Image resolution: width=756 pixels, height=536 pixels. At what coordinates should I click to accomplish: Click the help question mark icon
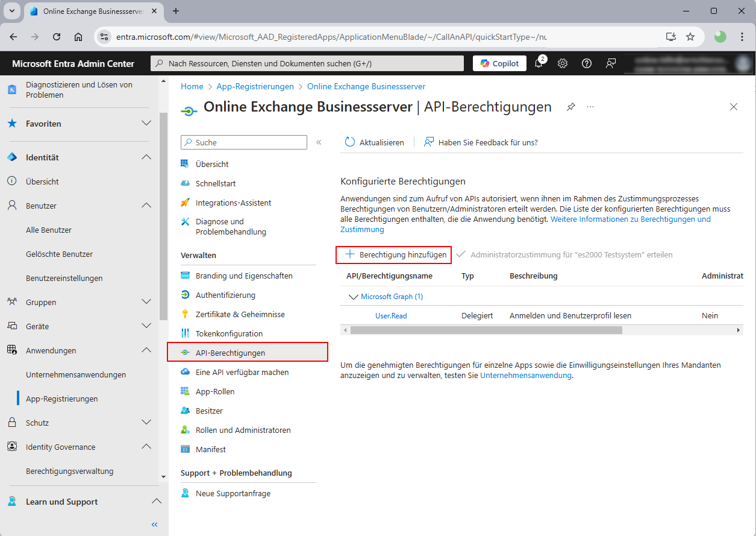[x=587, y=63]
